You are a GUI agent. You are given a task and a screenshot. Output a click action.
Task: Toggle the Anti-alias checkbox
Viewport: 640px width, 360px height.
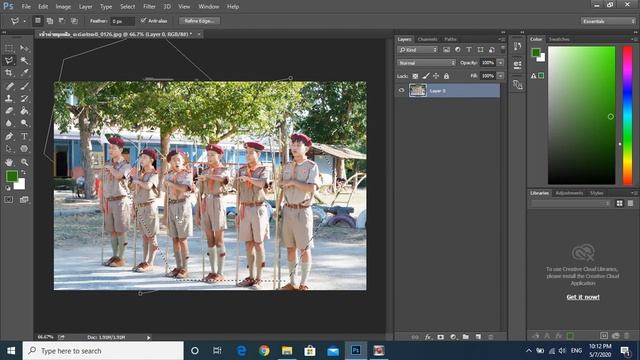tap(143, 20)
